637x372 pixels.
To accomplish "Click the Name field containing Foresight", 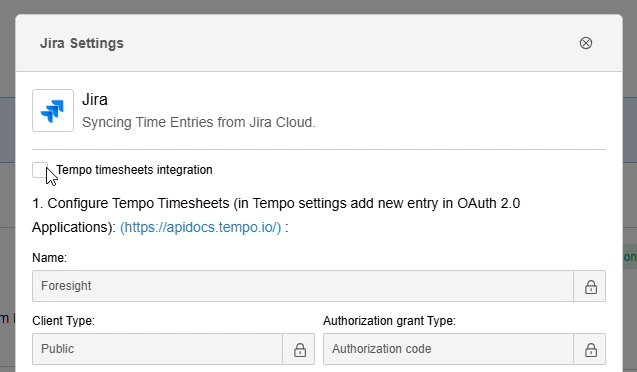I will pyautogui.click(x=303, y=286).
